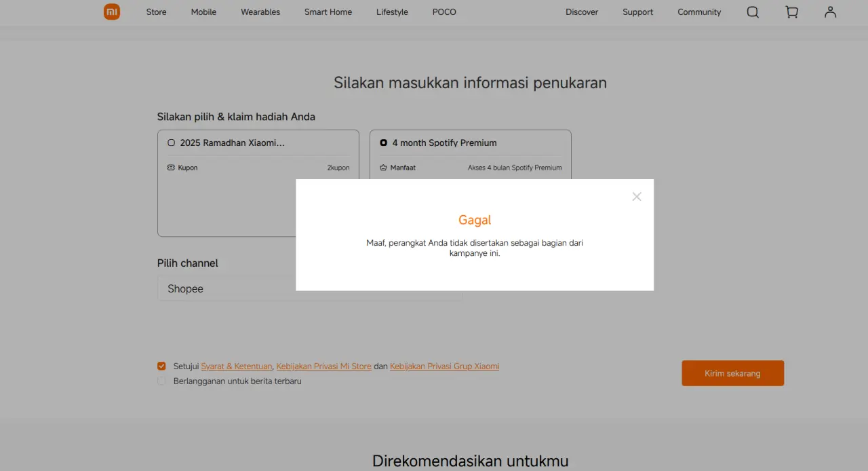868x471 pixels.
Task: Click the Manfaat benefit icon
Action: click(x=383, y=168)
